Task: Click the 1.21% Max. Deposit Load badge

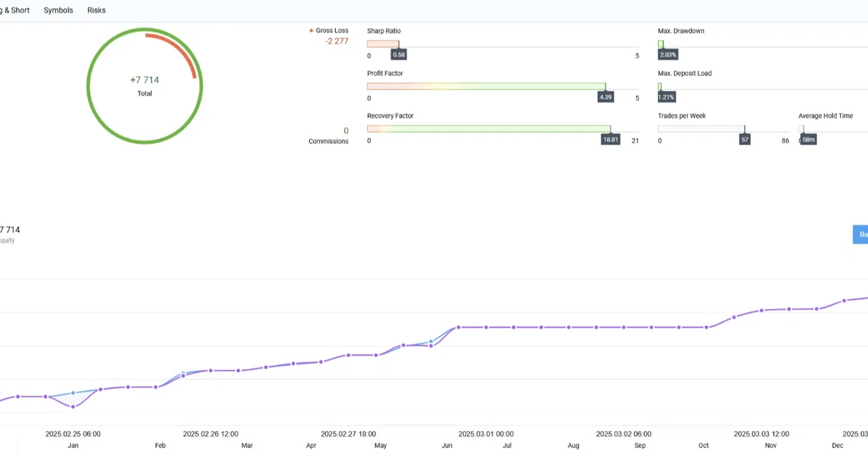Action: [667, 97]
